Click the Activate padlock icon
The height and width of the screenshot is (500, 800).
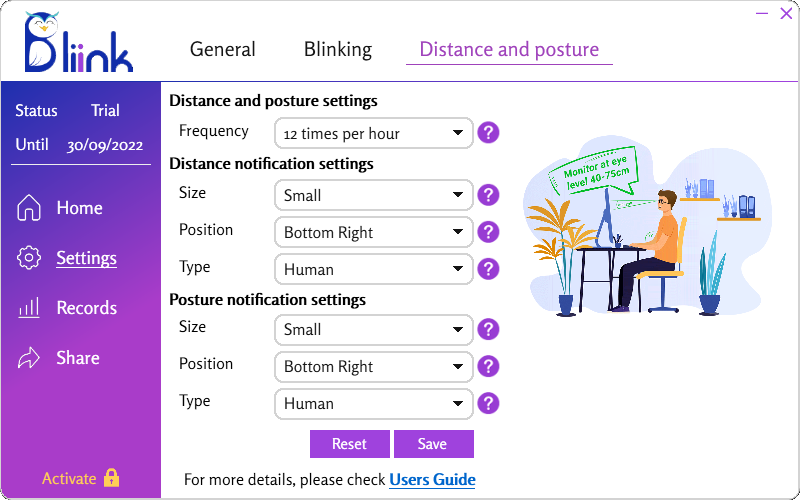point(111,478)
